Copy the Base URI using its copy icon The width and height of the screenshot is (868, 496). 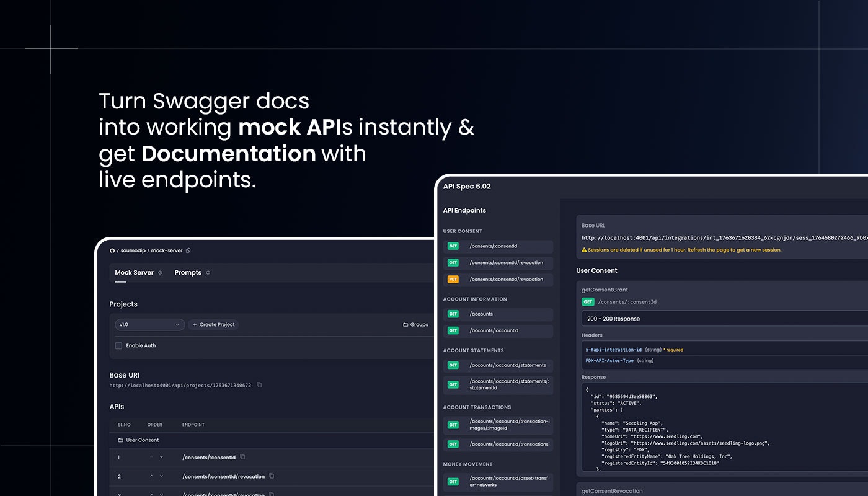(259, 385)
